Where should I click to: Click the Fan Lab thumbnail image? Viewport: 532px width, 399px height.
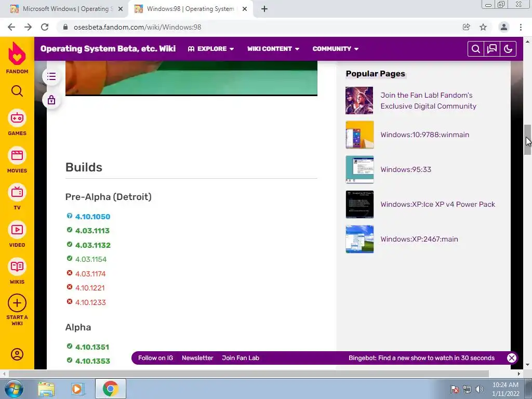pos(360,100)
